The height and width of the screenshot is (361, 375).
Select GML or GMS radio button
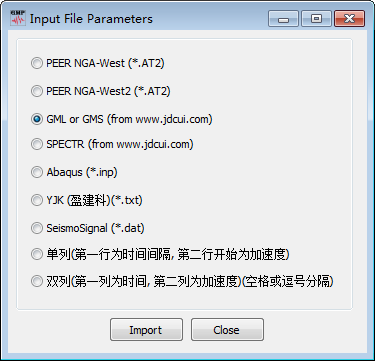37,119
